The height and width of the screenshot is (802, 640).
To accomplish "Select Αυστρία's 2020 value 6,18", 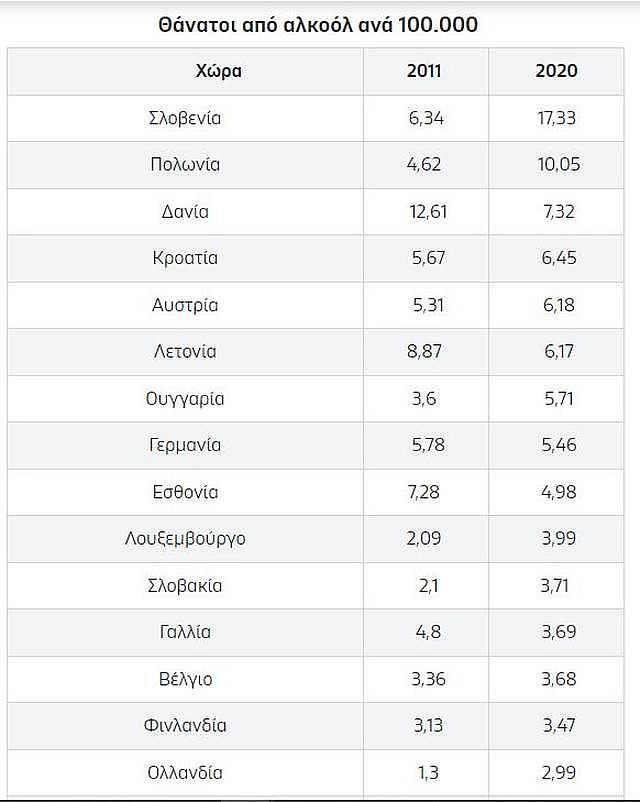I will pyautogui.click(x=557, y=305).
